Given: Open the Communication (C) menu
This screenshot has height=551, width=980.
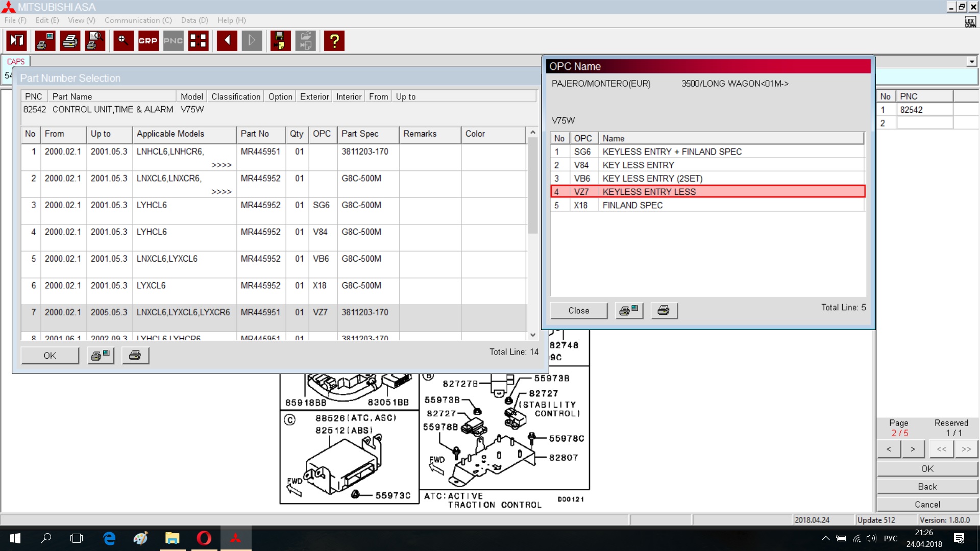Looking at the screenshot, I should pyautogui.click(x=138, y=20).
